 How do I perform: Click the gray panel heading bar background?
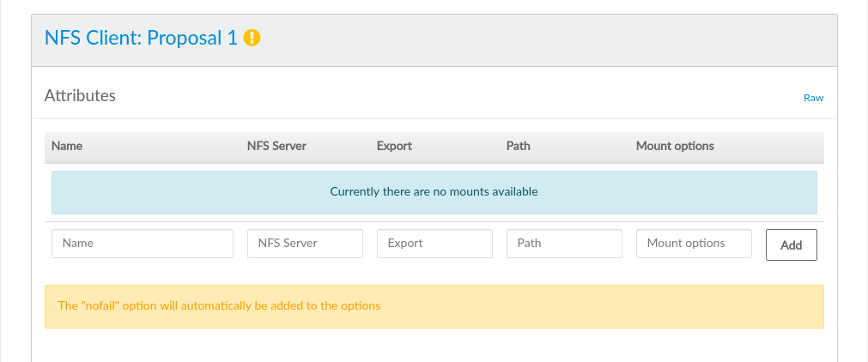549,39
